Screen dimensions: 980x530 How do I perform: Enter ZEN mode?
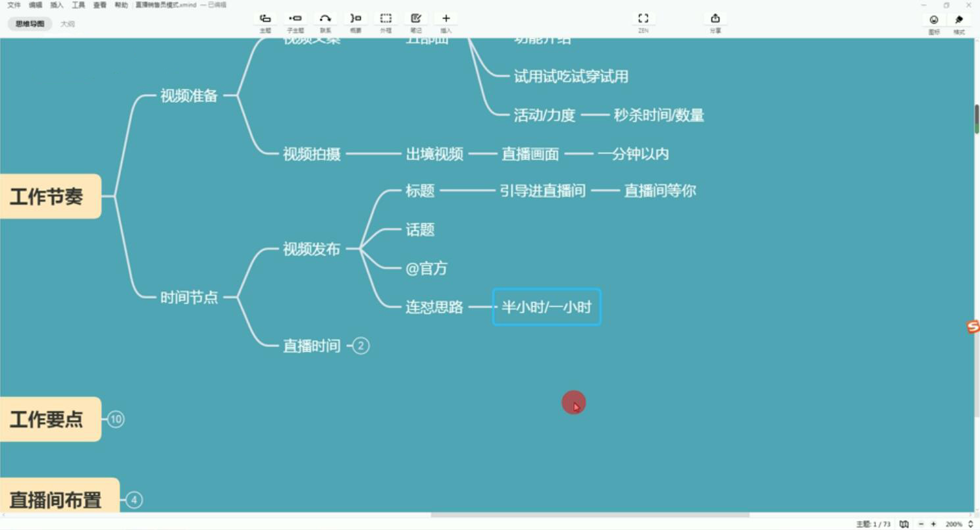(x=643, y=18)
